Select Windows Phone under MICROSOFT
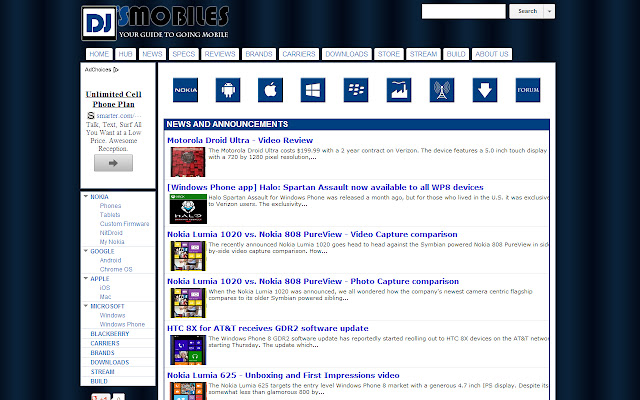Image resolution: width=640 pixels, height=400 pixels. pyautogui.click(x=122, y=324)
